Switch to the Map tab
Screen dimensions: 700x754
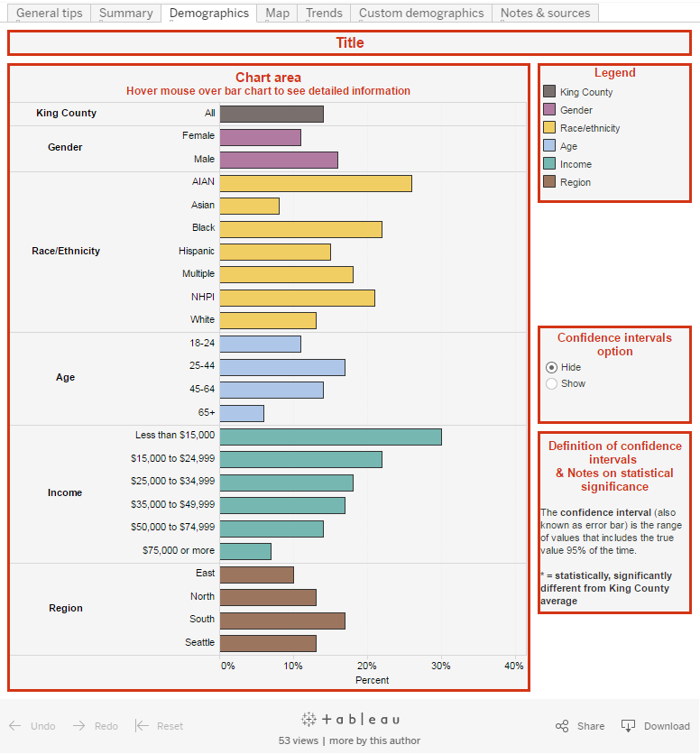[277, 14]
